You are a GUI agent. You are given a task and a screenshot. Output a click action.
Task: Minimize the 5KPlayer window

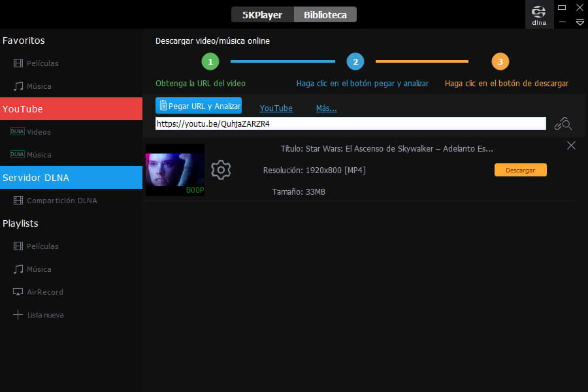[x=562, y=22]
